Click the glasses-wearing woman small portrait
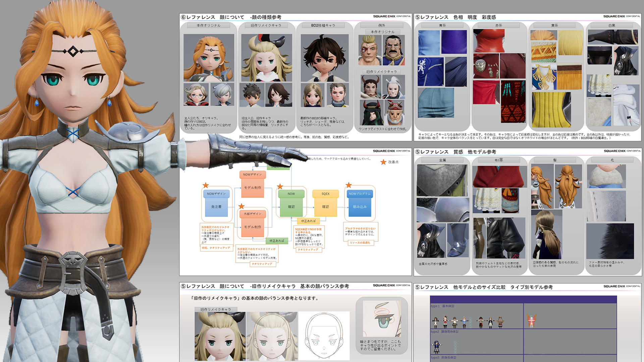Viewport: 644px width, 362px height. [x=196, y=95]
